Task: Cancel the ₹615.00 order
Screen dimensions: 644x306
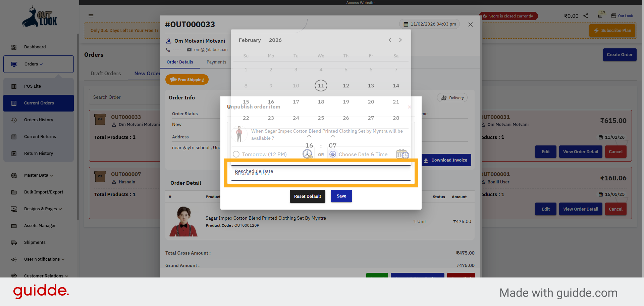Action: click(615, 152)
